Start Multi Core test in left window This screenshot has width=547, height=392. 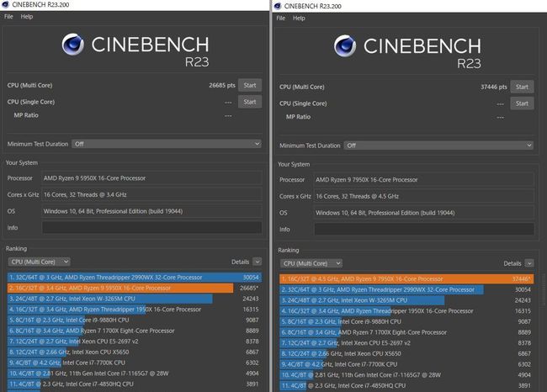pyautogui.click(x=250, y=85)
